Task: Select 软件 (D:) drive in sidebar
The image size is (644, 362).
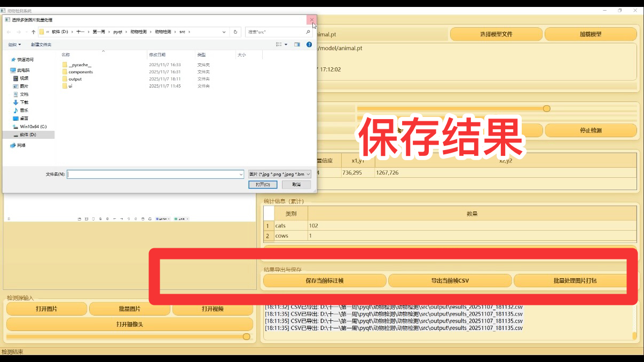Action: 28,135
